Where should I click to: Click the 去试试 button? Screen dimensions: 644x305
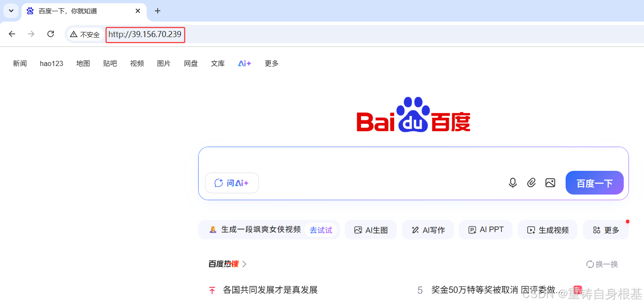click(x=321, y=230)
